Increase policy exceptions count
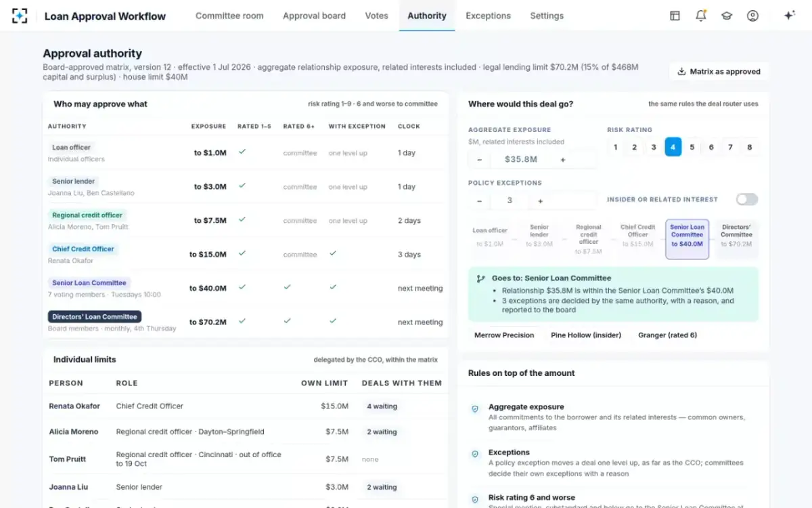 (x=540, y=200)
